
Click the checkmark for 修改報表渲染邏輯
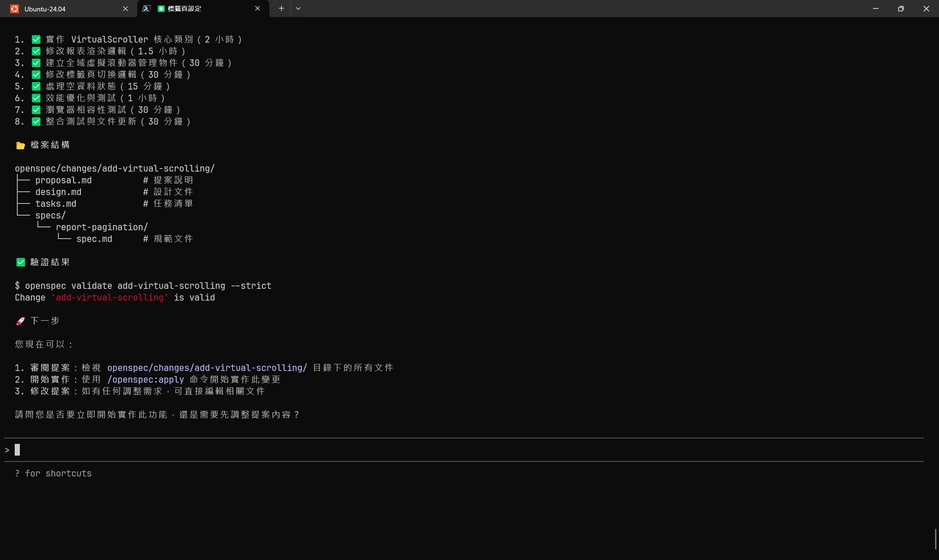pyautogui.click(x=36, y=51)
